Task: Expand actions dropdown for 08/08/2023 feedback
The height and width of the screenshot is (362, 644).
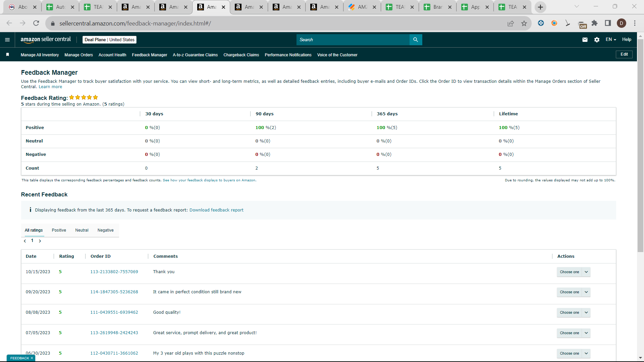Action: (586, 312)
